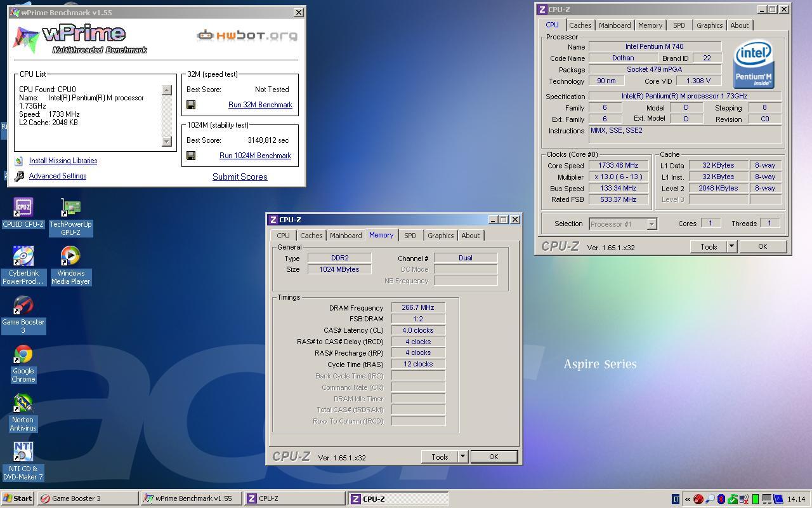
Task: Click Run 32M Benchmark link
Action: click(x=260, y=105)
